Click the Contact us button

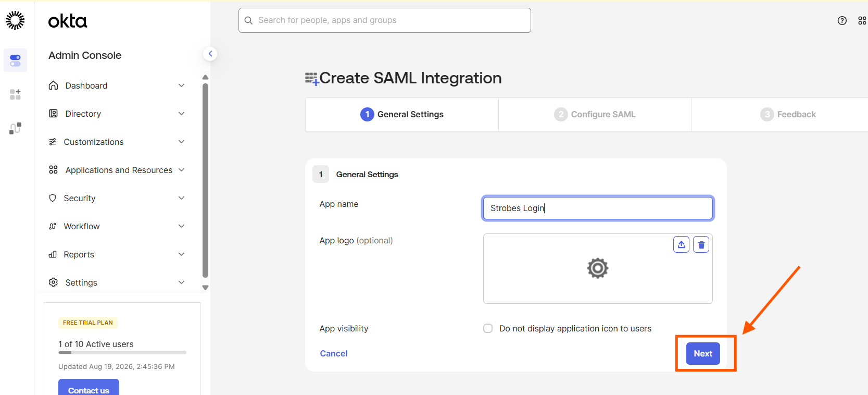pos(89,388)
